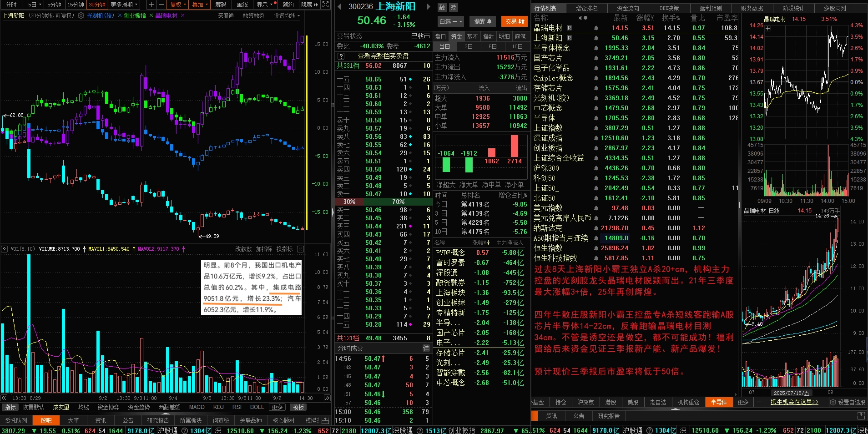The image size is (868, 434).
Task: Open 资金流向 tab in quote list
Action: pos(628,8)
